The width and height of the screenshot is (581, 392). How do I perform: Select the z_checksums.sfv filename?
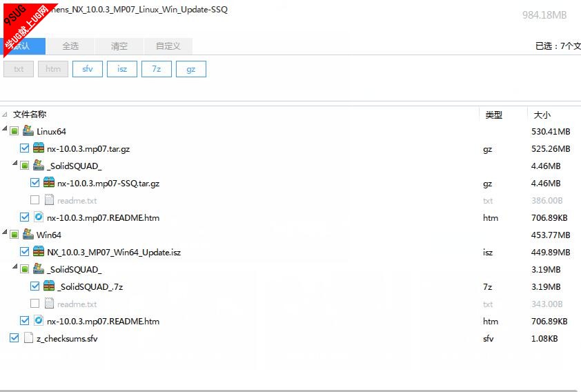[67, 338]
